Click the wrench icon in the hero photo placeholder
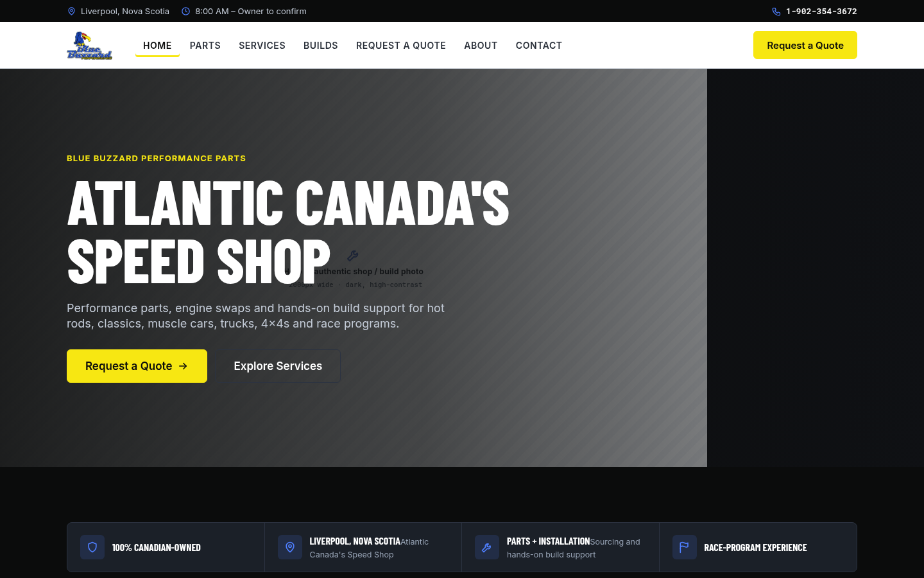 pos(352,256)
